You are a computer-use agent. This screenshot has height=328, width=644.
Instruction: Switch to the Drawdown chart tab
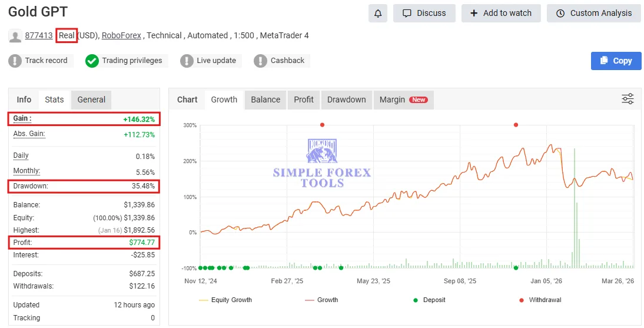tap(346, 100)
